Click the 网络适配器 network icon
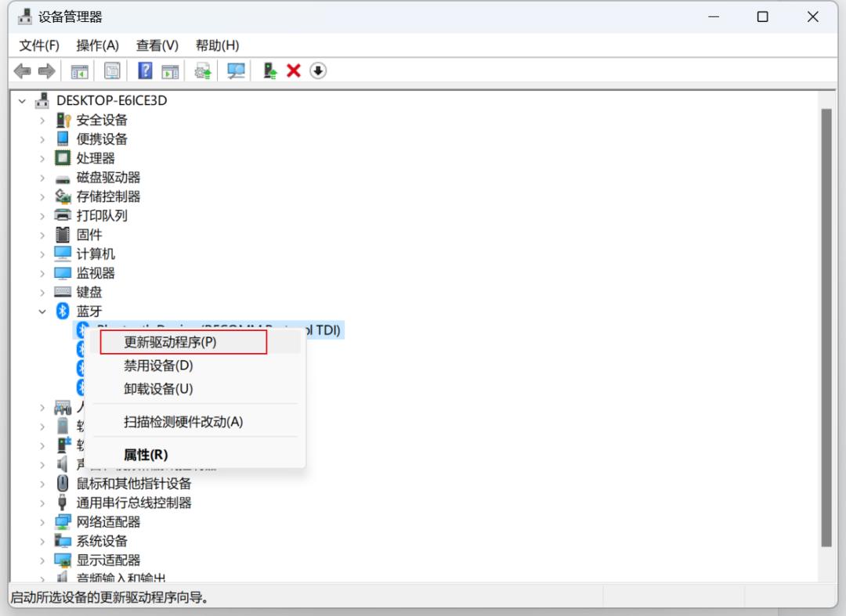Viewport: 846px width, 616px height. [63, 522]
